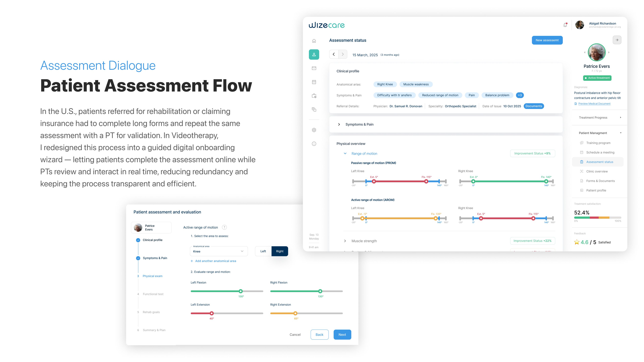The width and height of the screenshot is (644, 362).
Task: Open the Anatomical area Knee dropdown
Action: pos(219,251)
